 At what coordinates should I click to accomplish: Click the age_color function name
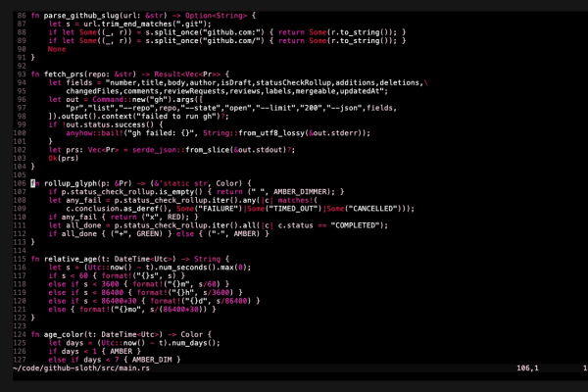pos(64,334)
